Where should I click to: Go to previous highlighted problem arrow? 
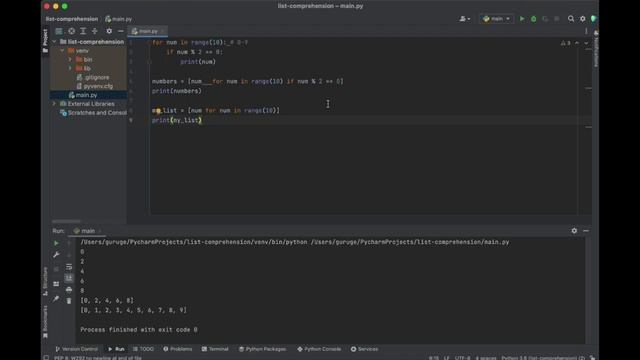coord(577,43)
